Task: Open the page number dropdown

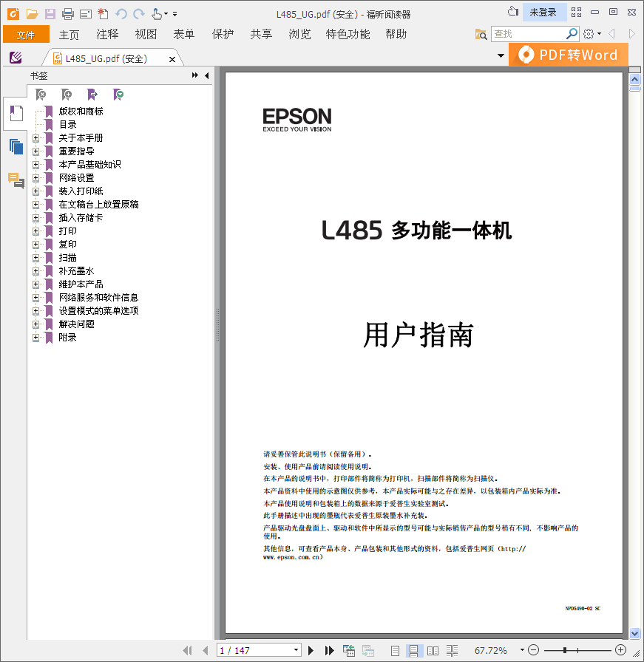Action: [x=296, y=650]
